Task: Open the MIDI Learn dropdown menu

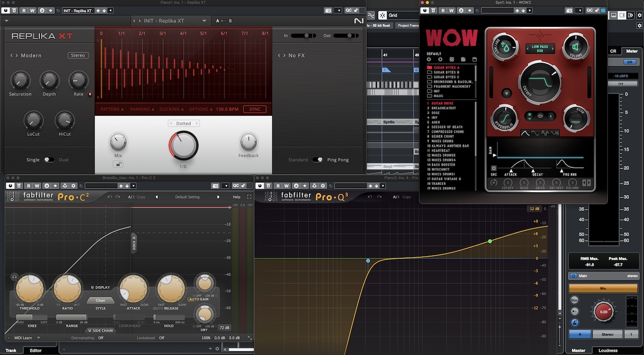Action: [x=27, y=338]
